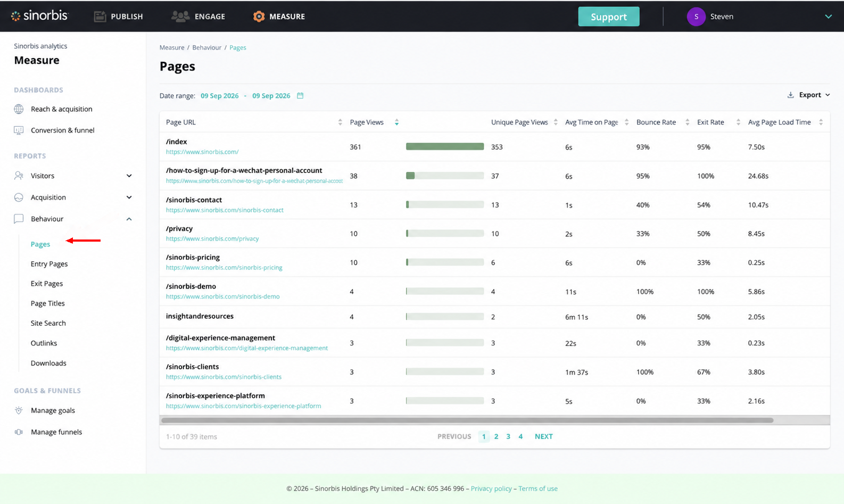The height and width of the screenshot is (504, 844).
Task: Click the Visitors person icon
Action: pos(19,176)
